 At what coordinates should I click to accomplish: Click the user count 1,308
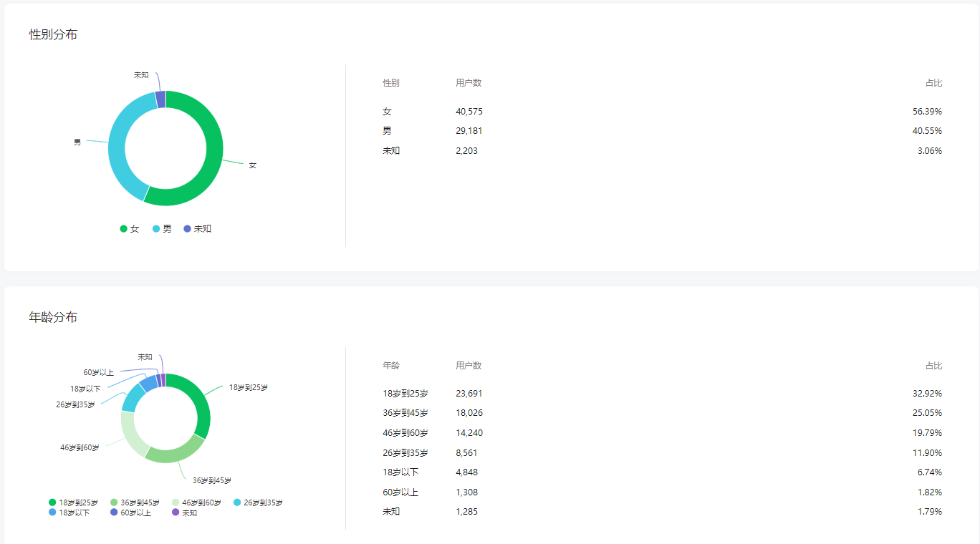466,492
